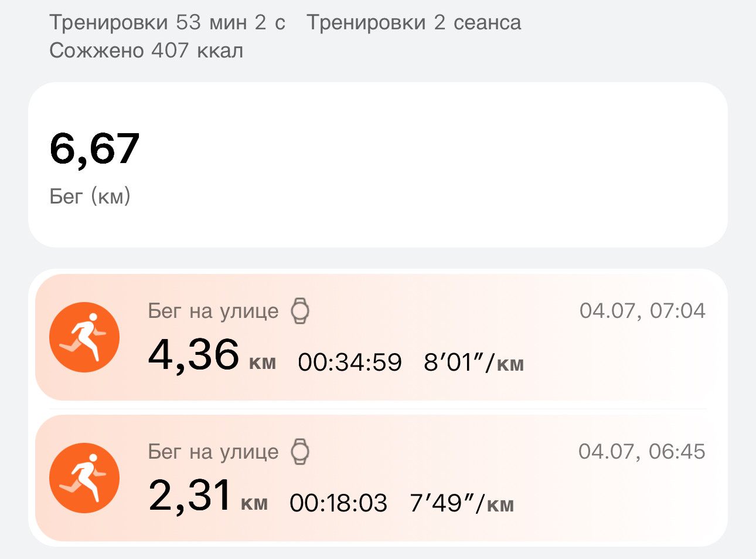
Task: Tap the watch icon next to the 06:45 run
Action: click(x=300, y=452)
